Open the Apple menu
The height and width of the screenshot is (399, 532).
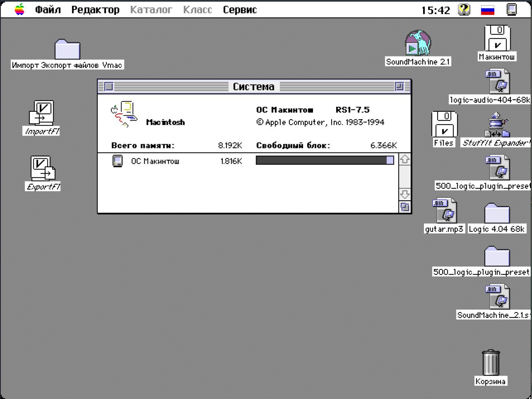pyautogui.click(x=20, y=9)
